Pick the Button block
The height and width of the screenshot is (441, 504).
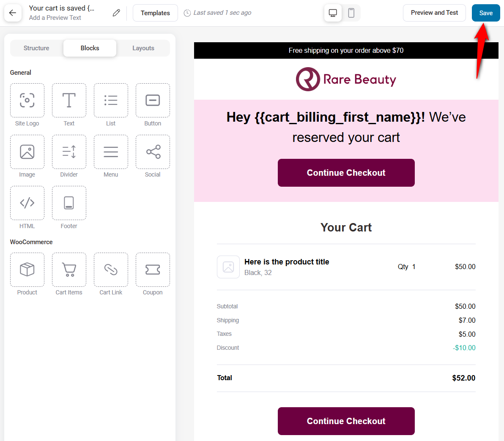tap(153, 100)
